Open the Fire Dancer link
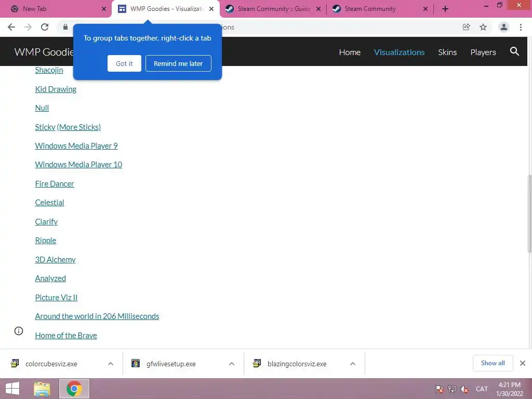The width and height of the screenshot is (532, 399). 54,183
